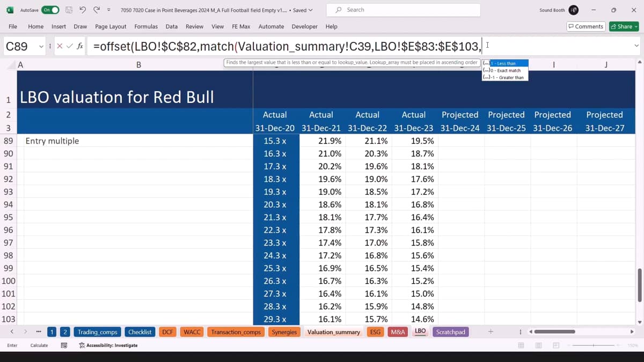Open the Transaction_comps sheet tab
This screenshot has width=644, height=362.
pyautogui.click(x=236, y=332)
